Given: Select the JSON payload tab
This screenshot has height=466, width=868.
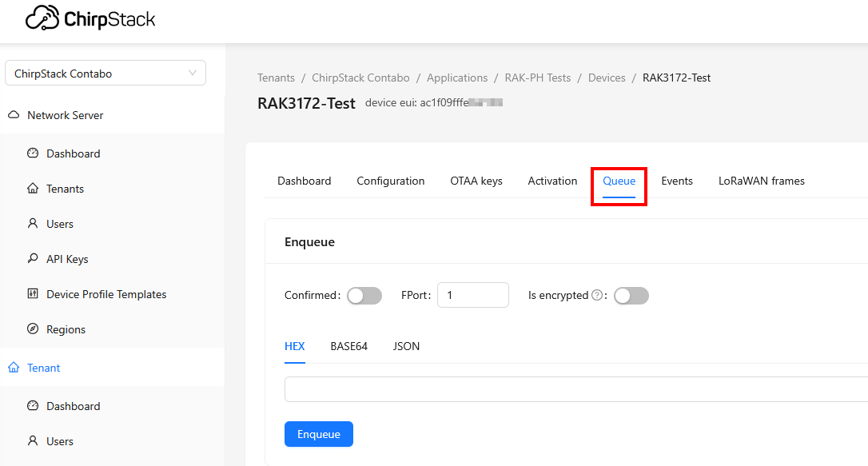Looking at the screenshot, I should 406,346.
